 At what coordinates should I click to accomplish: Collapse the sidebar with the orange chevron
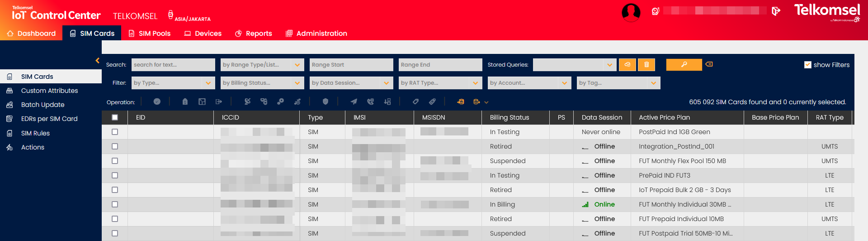97,61
